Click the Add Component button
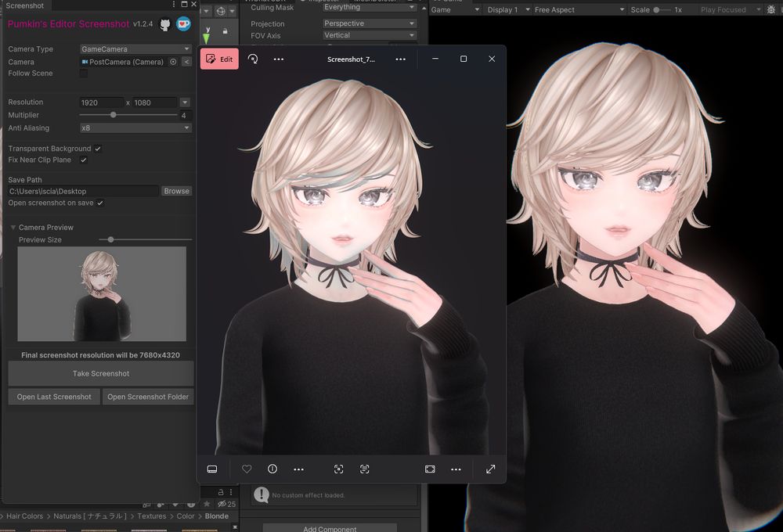 330,529
